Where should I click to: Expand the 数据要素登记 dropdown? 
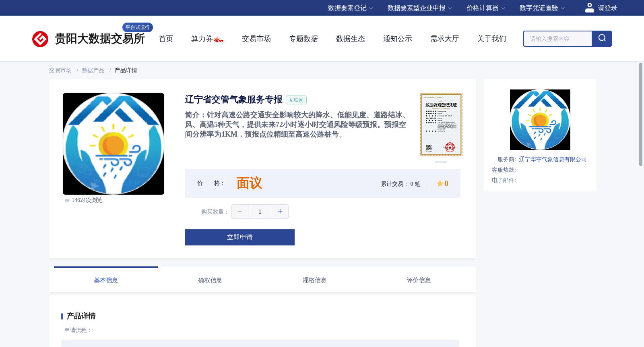coord(351,8)
